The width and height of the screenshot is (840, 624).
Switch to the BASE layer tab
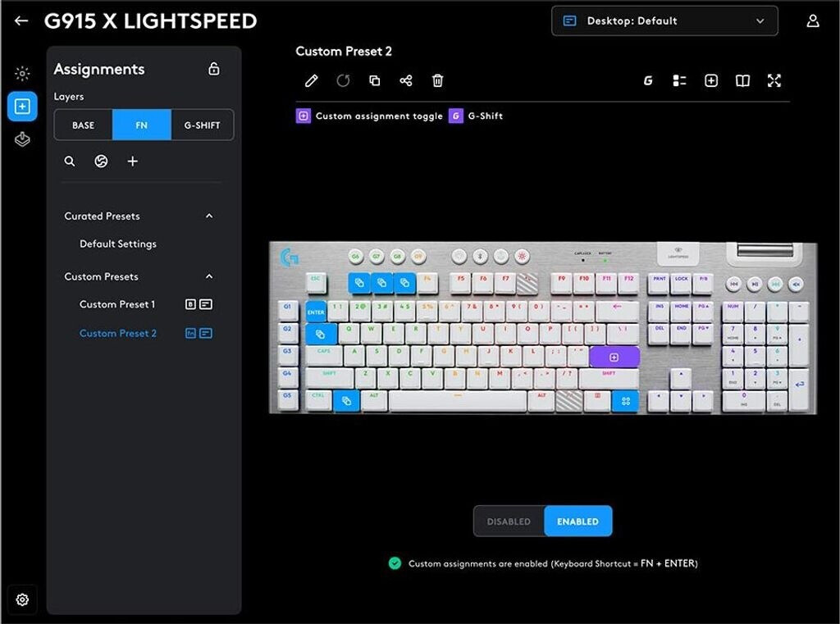point(83,125)
